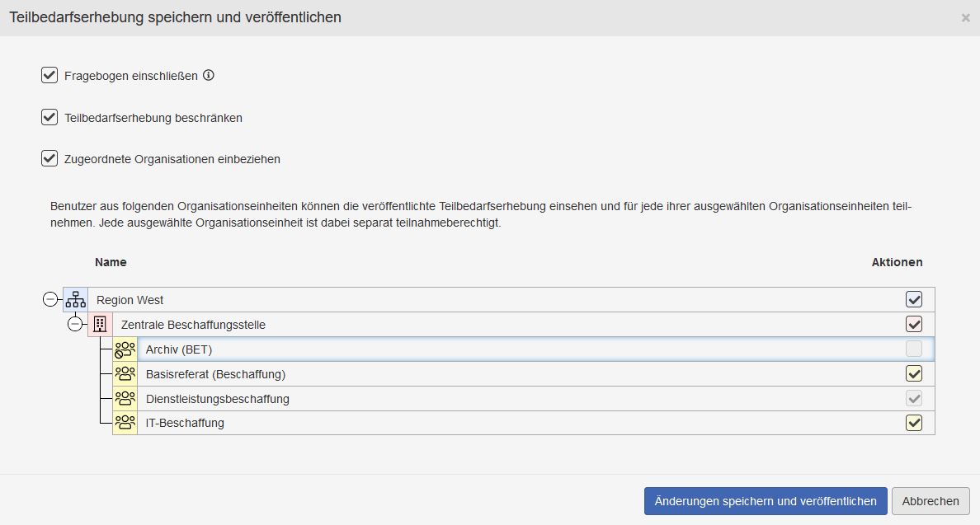
Task: Click the building icon for Zentrale Beschaffungsstelle
Action: pos(100,324)
